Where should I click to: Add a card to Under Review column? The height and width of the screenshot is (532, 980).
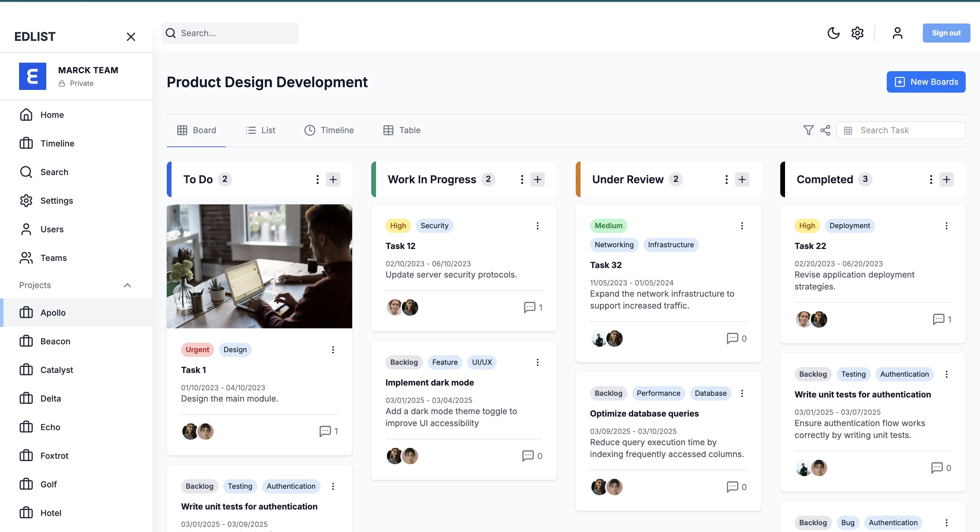[x=742, y=179]
